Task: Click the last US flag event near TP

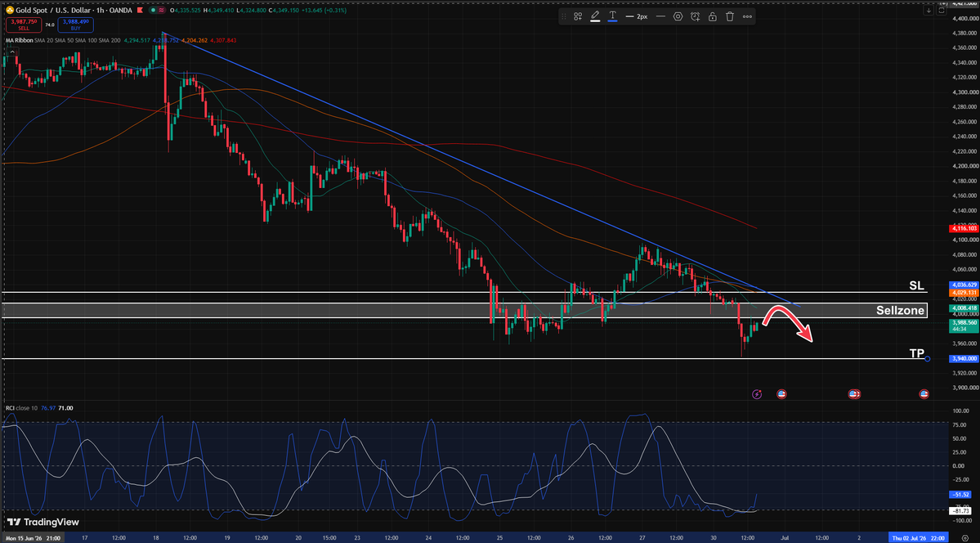Action: (924, 394)
